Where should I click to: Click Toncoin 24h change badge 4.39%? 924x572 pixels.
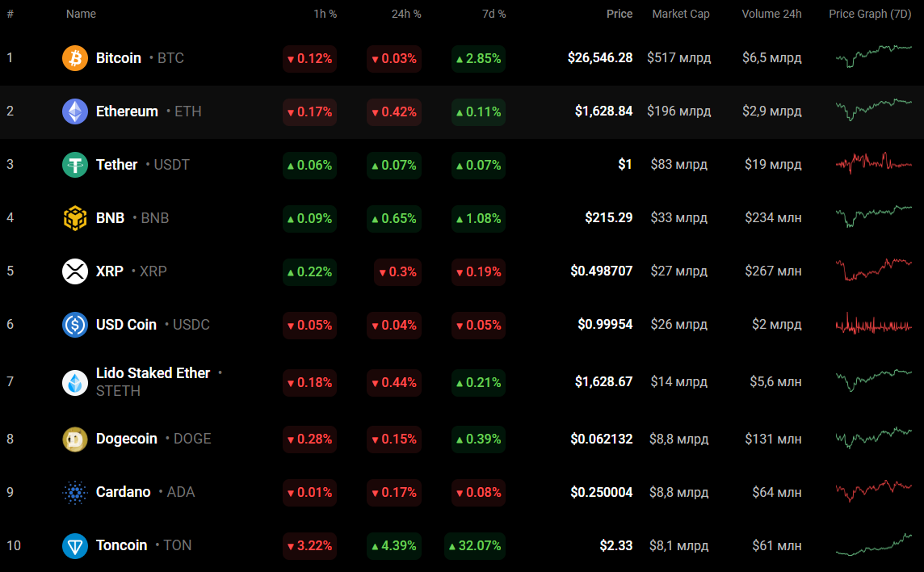point(393,546)
